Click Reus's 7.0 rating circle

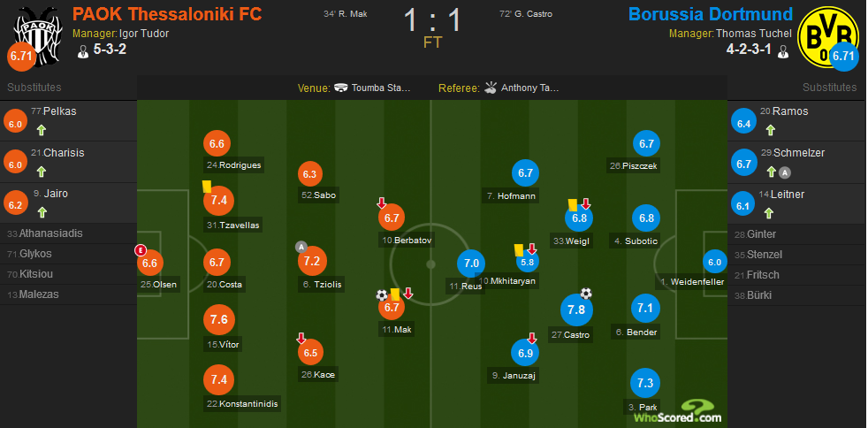tap(471, 264)
